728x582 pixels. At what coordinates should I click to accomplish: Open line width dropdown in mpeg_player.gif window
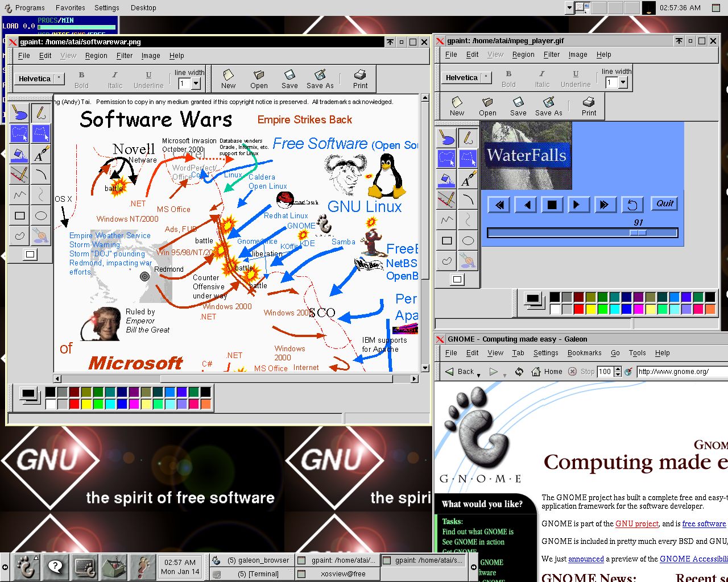coord(623,82)
